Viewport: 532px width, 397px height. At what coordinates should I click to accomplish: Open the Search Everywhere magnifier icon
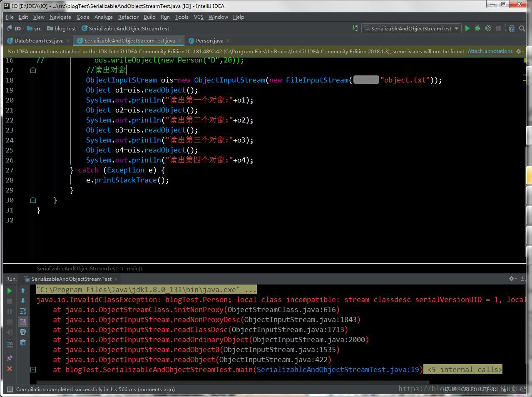click(522, 28)
